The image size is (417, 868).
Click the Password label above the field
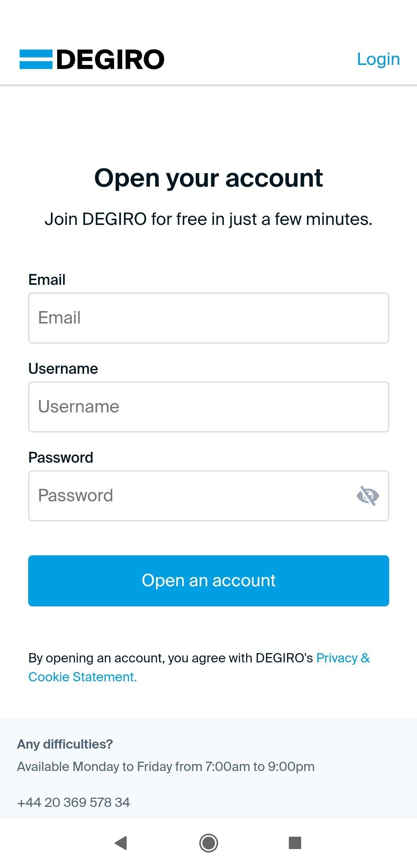[61, 458]
